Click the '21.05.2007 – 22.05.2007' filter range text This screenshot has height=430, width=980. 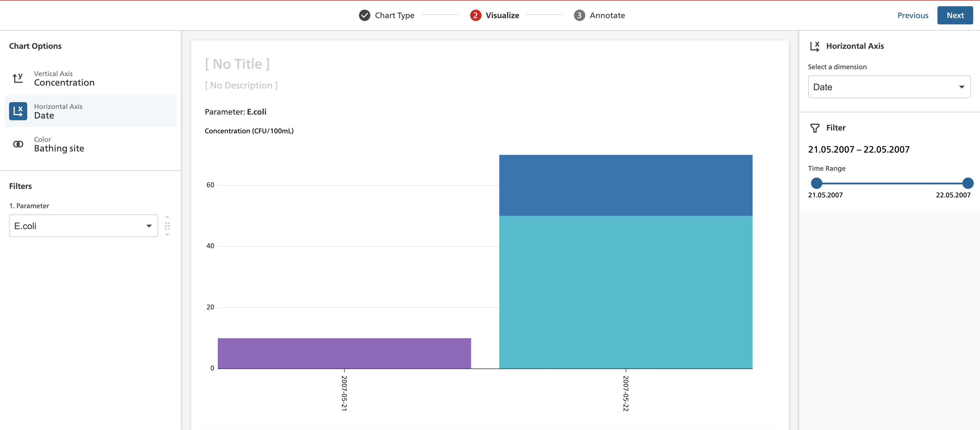pos(859,149)
